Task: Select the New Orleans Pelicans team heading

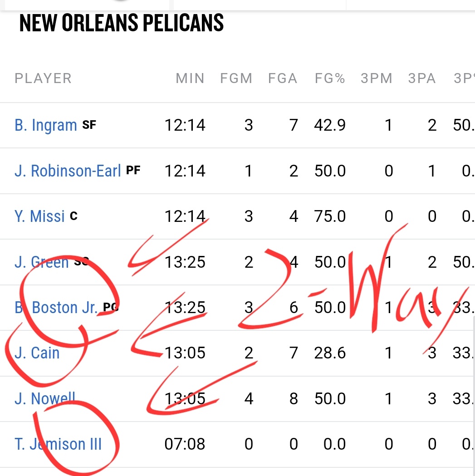Action: [122, 23]
